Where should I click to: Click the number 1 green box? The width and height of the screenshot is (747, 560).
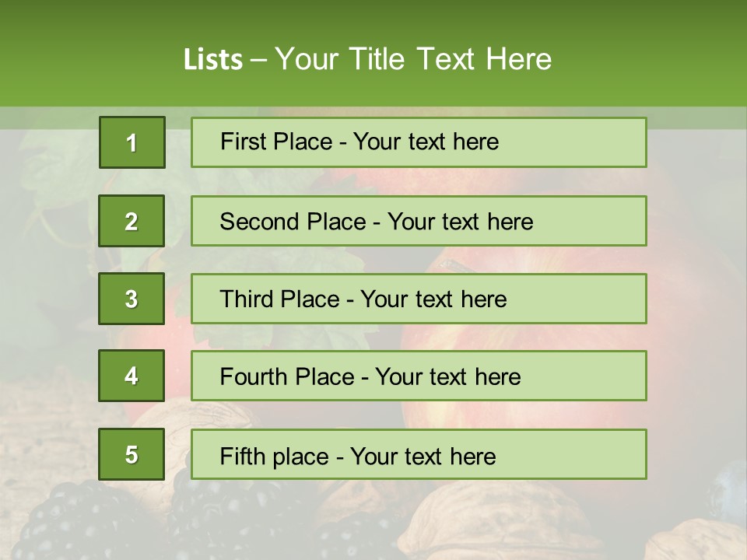(132, 142)
